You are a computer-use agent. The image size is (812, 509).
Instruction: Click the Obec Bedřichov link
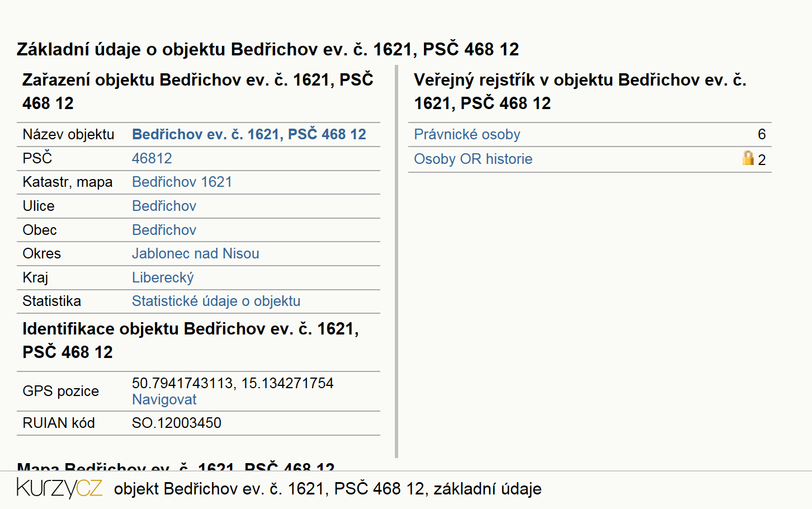pyautogui.click(x=164, y=230)
